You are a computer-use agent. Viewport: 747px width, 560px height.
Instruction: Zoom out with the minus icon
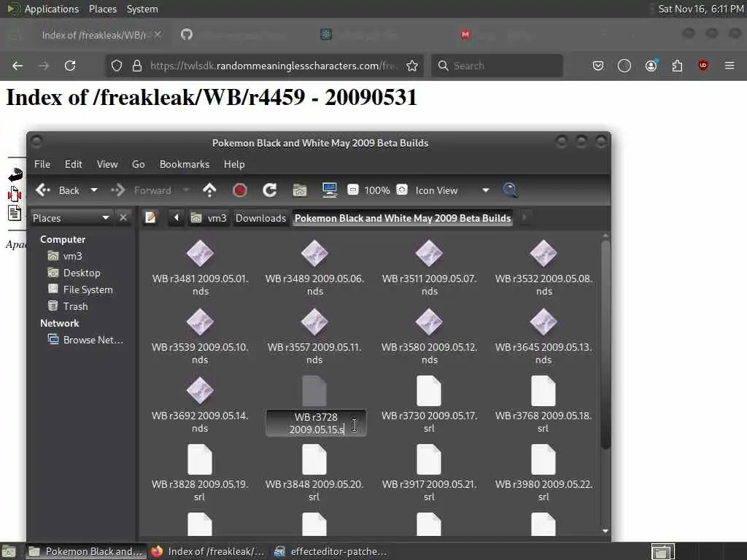pos(352,190)
